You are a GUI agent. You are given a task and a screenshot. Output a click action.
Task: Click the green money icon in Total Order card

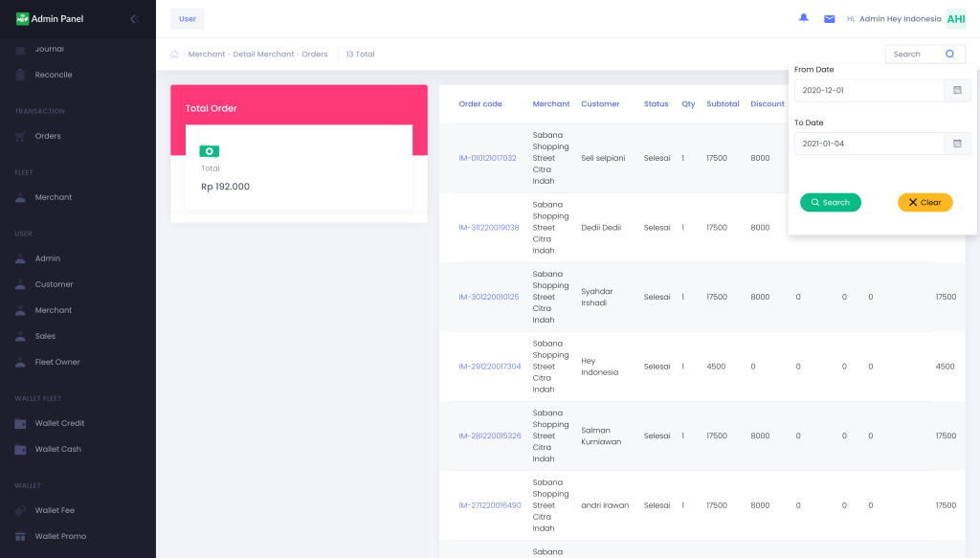210,151
